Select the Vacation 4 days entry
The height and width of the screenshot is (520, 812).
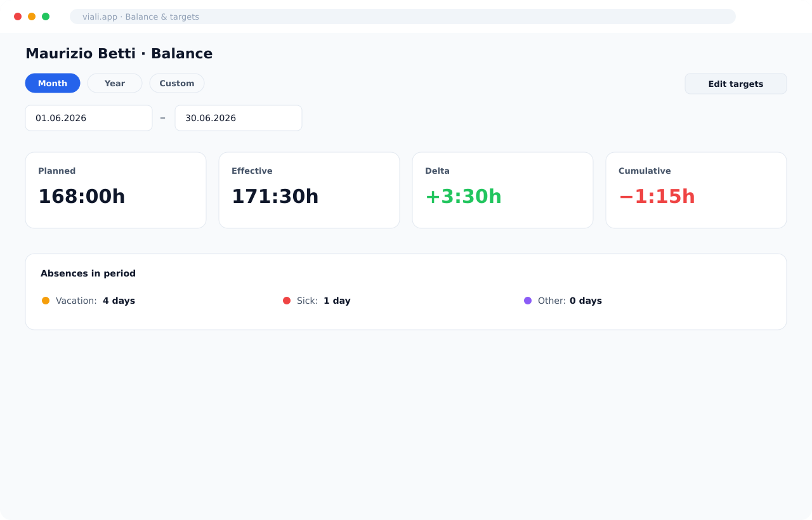coord(88,301)
